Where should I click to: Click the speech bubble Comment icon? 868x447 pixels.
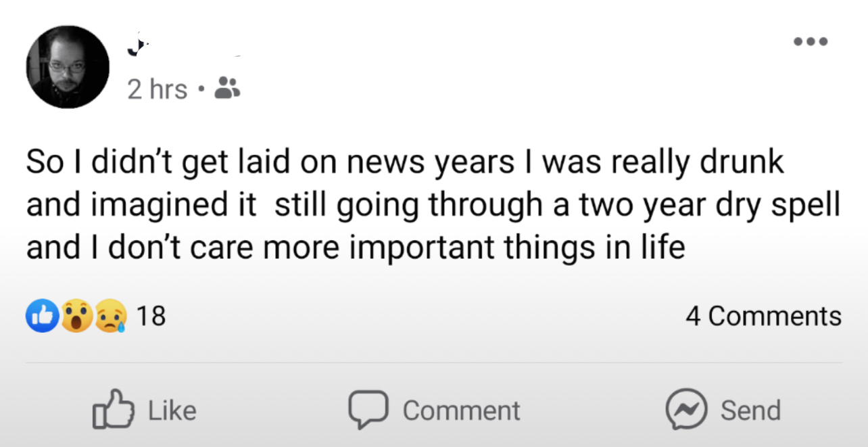pyautogui.click(x=368, y=410)
